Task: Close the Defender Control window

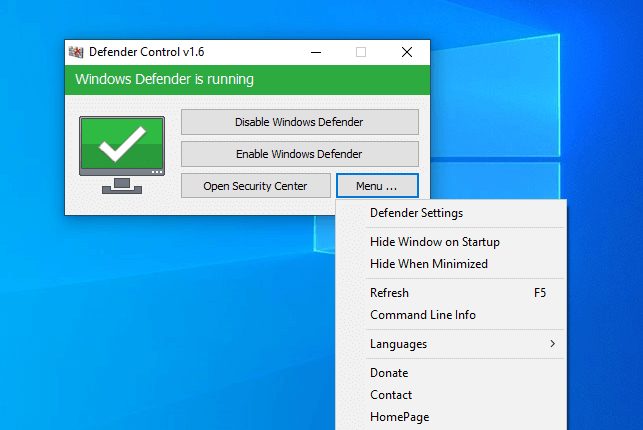Action: (x=407, y=52)
